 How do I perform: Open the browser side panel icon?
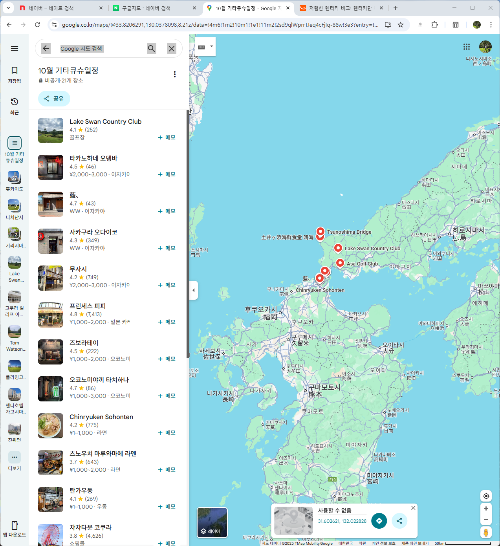pyautogui.click(x=455, y=24)
